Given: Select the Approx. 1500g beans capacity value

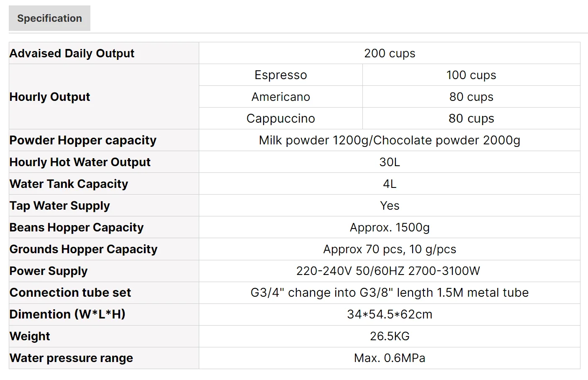Looking at the screenshot, I should click(389, 228).
